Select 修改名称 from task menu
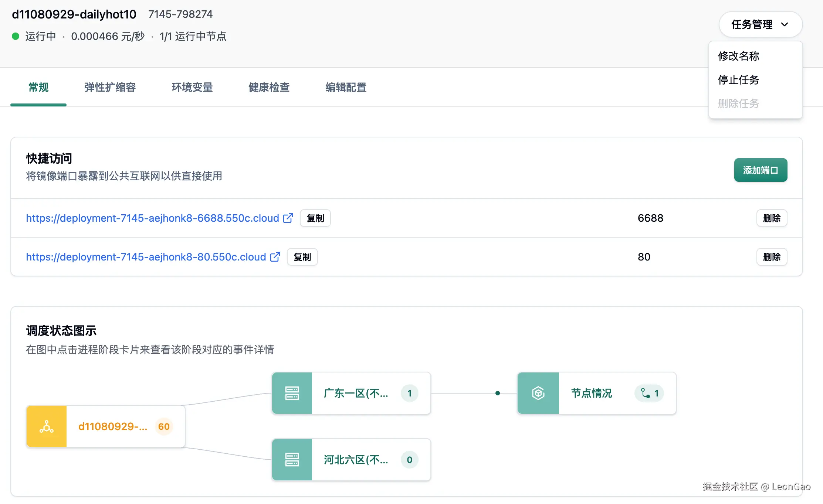Image resolution: width=823 pixels, height=504 pixels. point(738,56)
